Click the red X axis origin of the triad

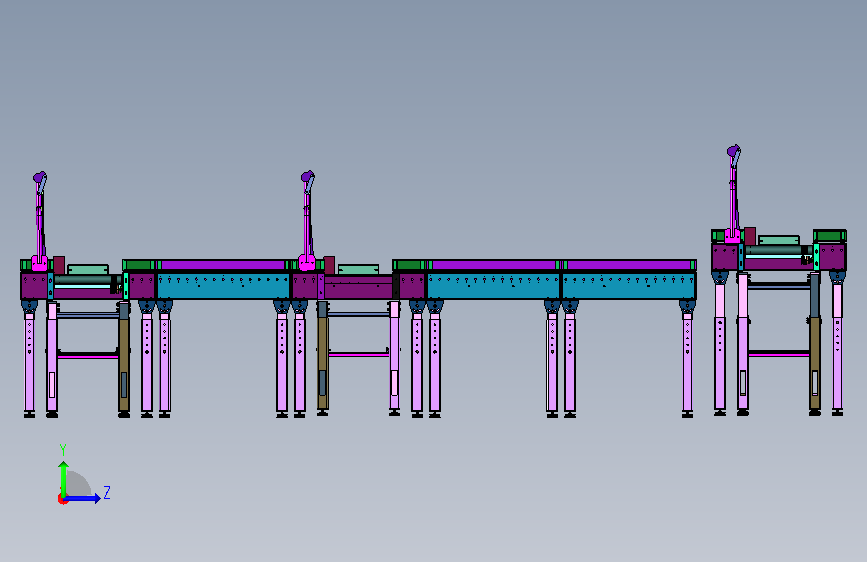pos(62,499)
